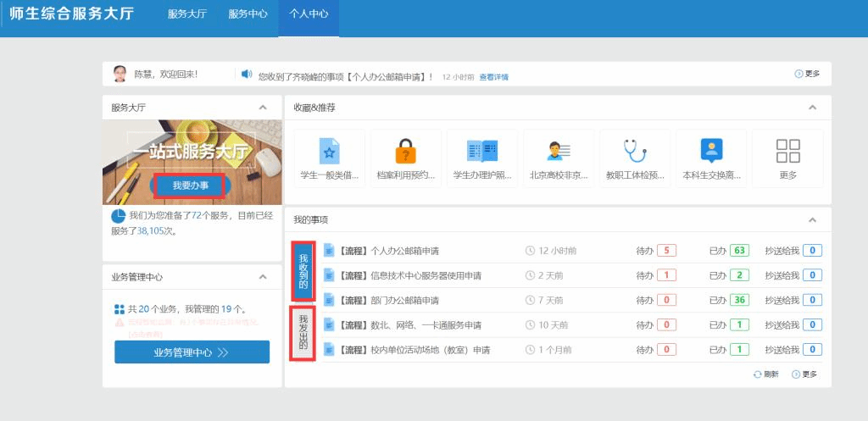Click the 业务管理中心 blue button
This screenshot has height=421, width=868.
tap(192, 352)
